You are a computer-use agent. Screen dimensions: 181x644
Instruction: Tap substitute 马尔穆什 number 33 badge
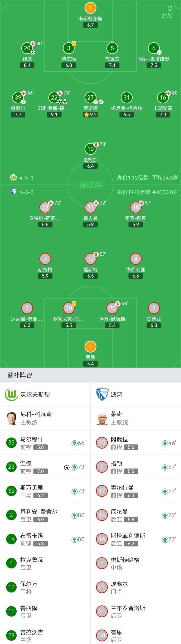click(x=11, y=442)
